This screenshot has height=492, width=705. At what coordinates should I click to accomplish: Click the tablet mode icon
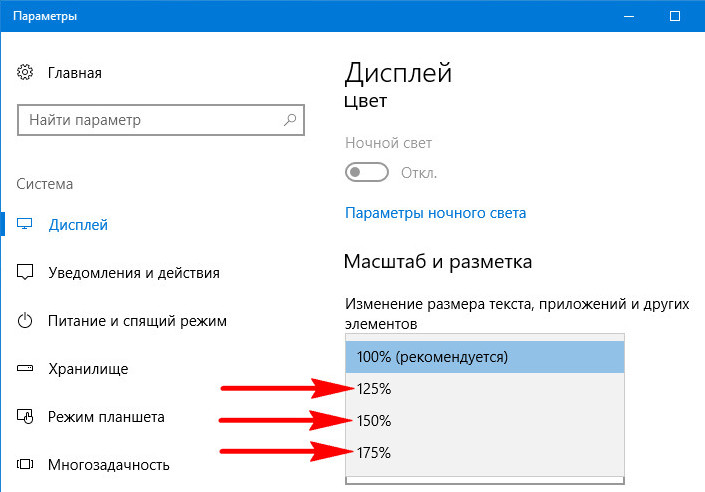point(25,416)
